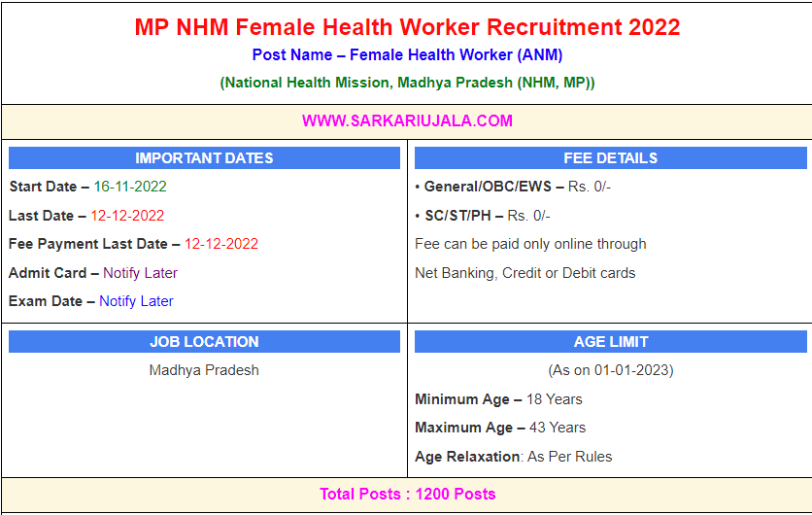The height and width of the screenshot is (515, 812).
Task: Open the WWW.SARKARIUJALA.COM link
Action: coord(407,121)
